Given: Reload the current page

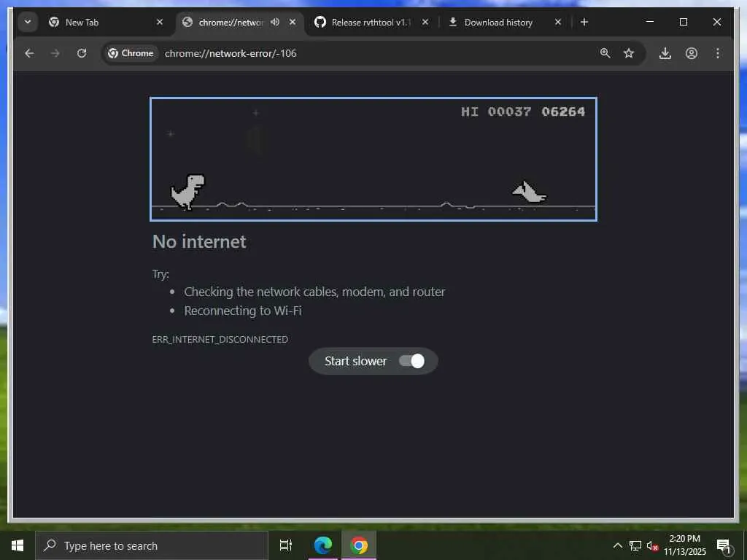Looking at the screenshot, I should click(x=82, y=53).
